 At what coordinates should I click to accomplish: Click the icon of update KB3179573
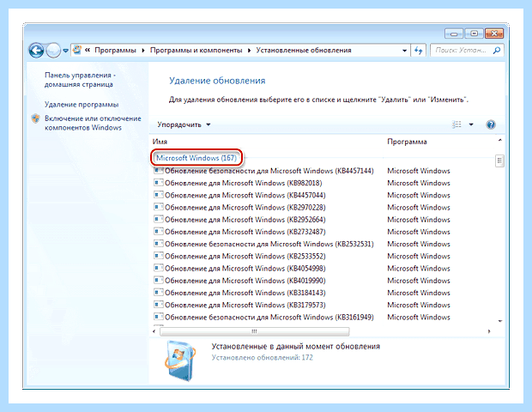158,305
